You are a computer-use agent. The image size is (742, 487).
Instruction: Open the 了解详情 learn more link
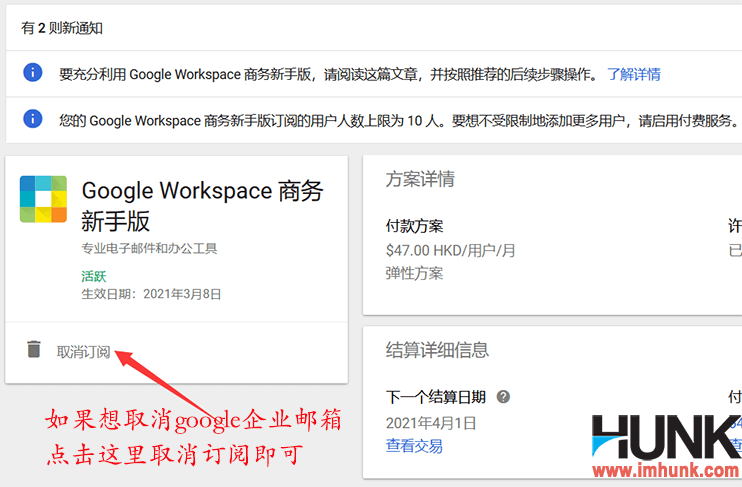pos(634,74)
